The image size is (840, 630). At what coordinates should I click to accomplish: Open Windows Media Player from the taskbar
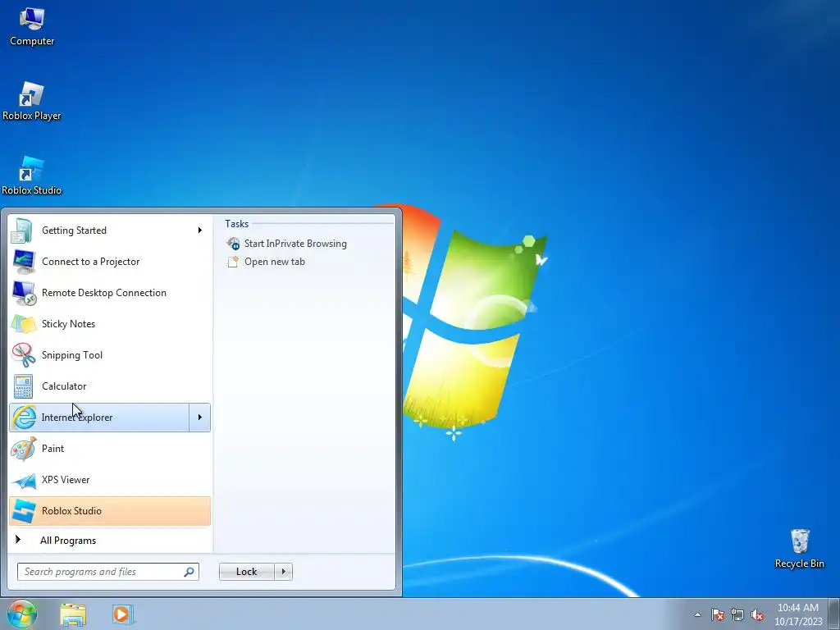[x=123, y=614]
